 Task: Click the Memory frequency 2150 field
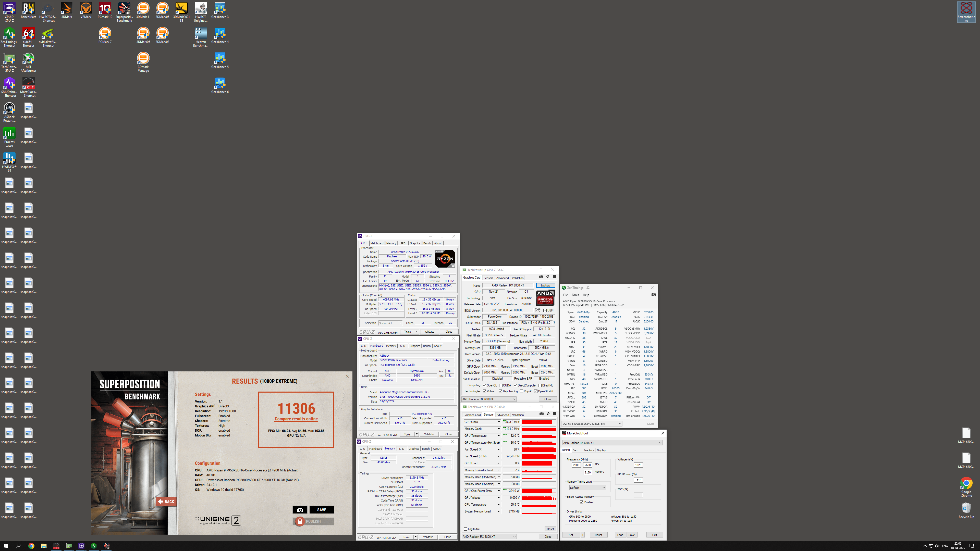[x=587, y=473]
